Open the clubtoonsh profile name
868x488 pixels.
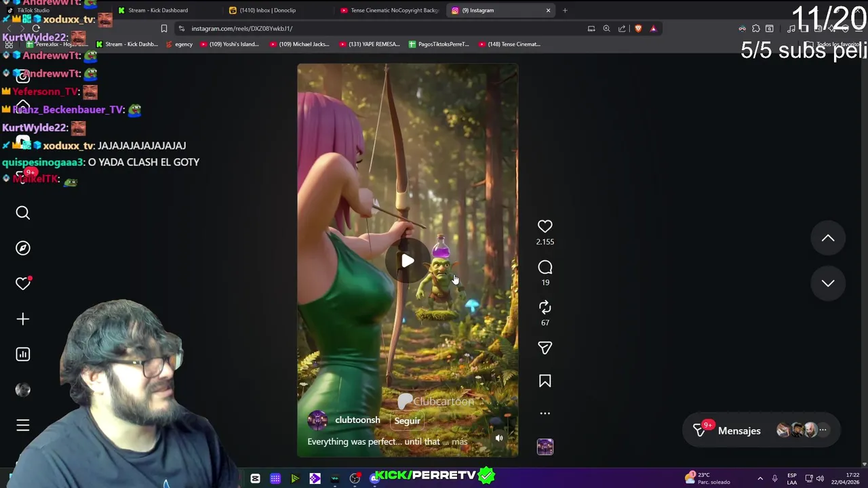click(357, 420)
